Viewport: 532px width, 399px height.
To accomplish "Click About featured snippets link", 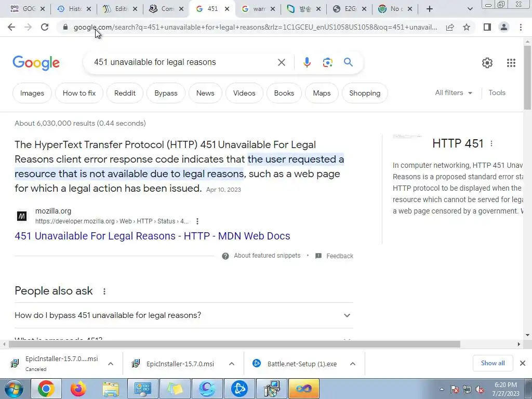I will coord(267,256).
